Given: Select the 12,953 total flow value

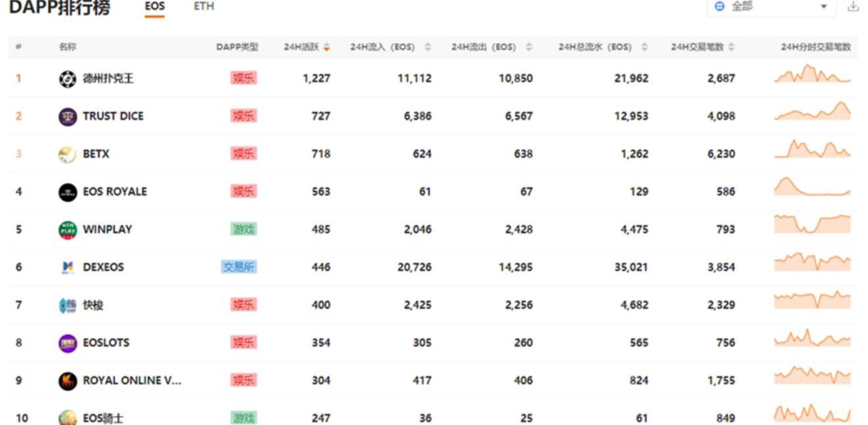Looking at the screenshot, I should pyautogui.click(x=631, y=116).
